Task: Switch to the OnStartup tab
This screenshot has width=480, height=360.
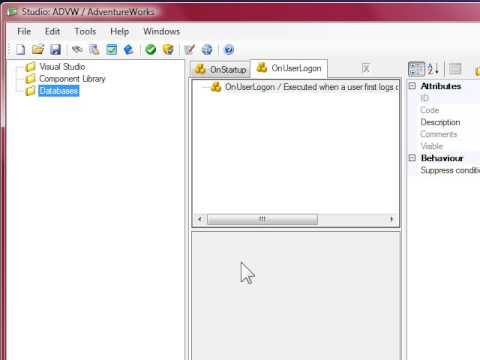Action: click(220, 69)
